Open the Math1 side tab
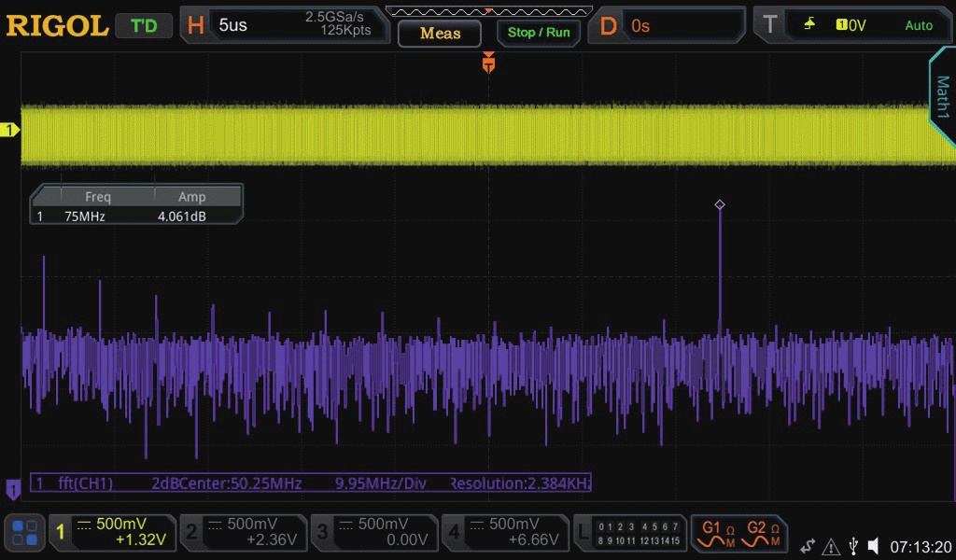The image size is (956, 560). [x=942, y=98]
